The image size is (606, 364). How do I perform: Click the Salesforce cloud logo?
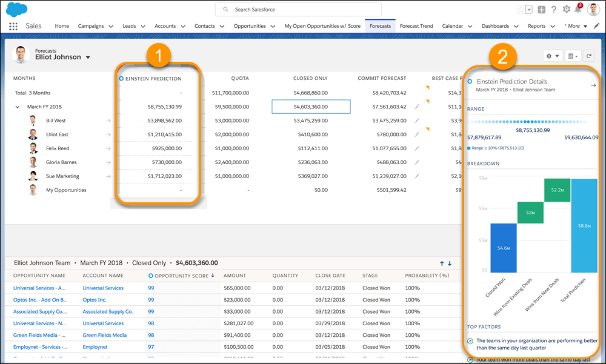pos(16,9)
